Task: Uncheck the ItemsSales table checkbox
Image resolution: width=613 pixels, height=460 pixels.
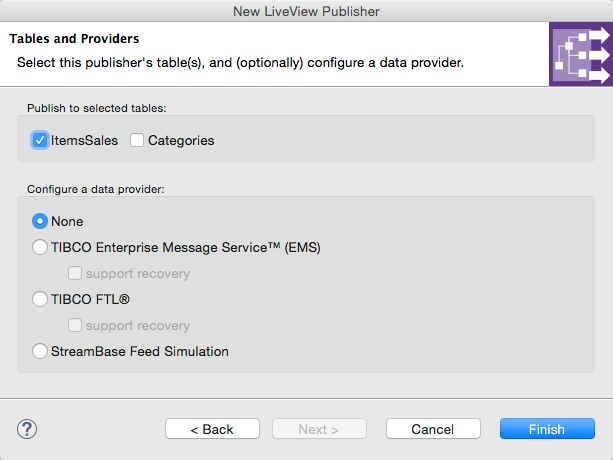Action: [x=40, y=141]
